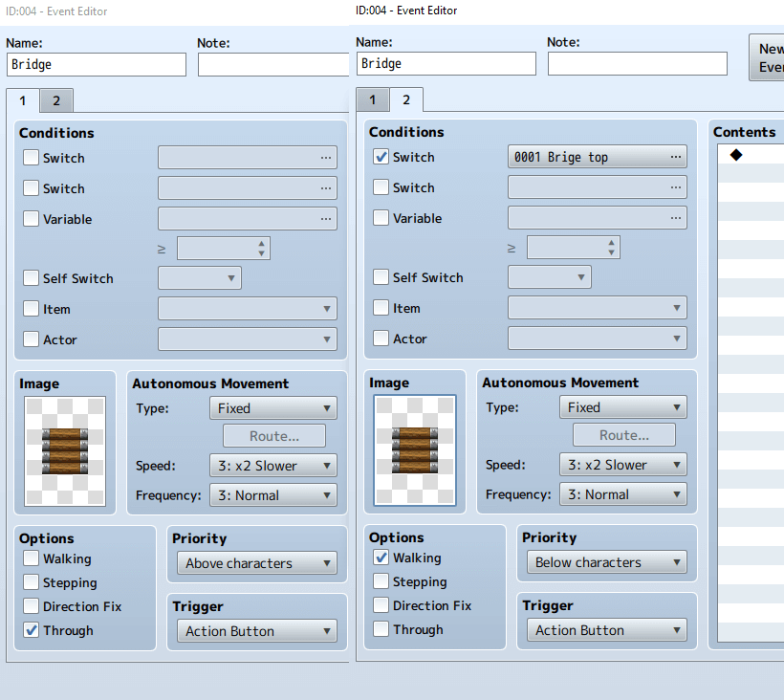Switch to tab 2 in the left Event Editor

(x=54, y=99)
